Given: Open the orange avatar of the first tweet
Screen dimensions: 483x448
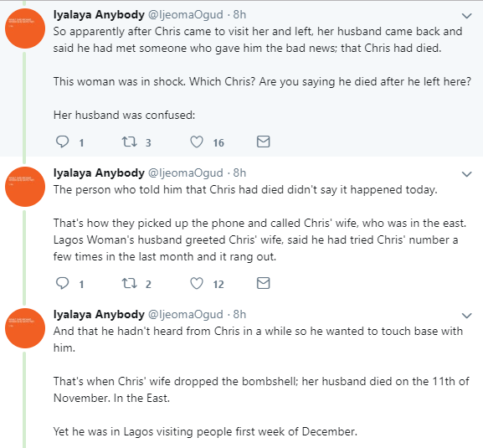Looking at the screenshot, I should point(25,28).
